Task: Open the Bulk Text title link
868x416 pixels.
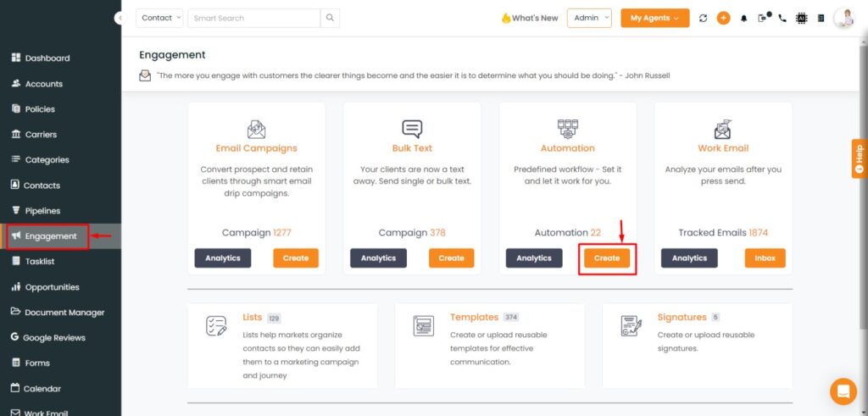Action: [412, 148]
